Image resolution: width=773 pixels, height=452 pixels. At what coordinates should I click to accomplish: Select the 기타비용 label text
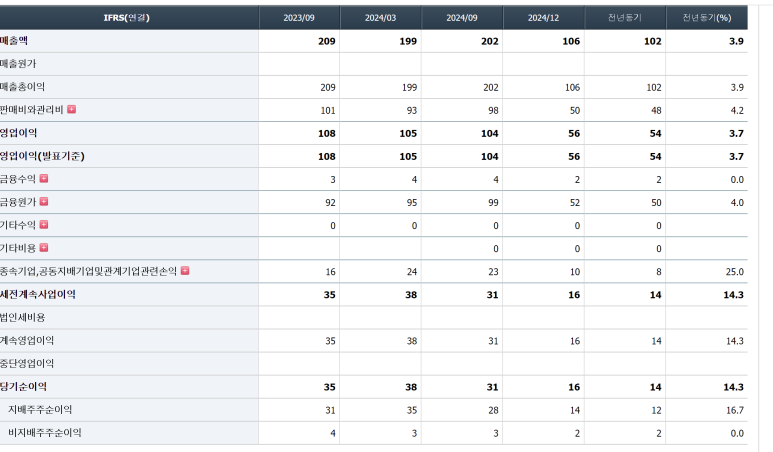pyautogui.click(x=18, y=248)
